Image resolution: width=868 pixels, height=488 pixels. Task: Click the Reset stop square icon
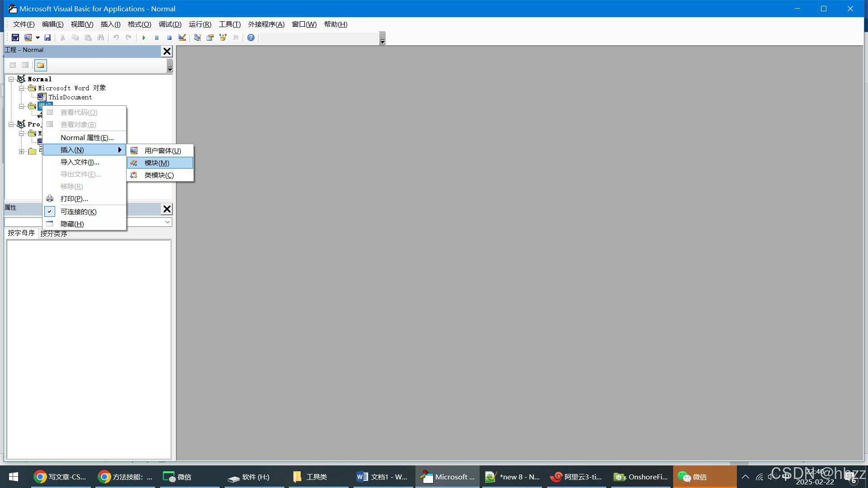[169, 38]
